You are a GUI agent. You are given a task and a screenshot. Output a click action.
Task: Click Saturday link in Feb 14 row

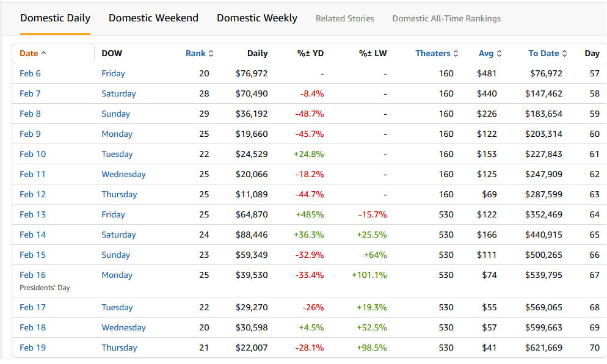tap(118, 235)
